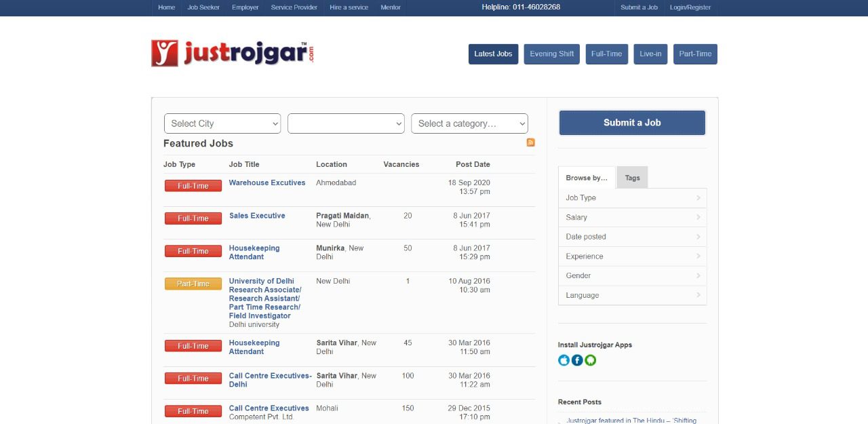Click the green Android app icon
Viewport: 868px width, 424px height.
click(x=591, y=360)
